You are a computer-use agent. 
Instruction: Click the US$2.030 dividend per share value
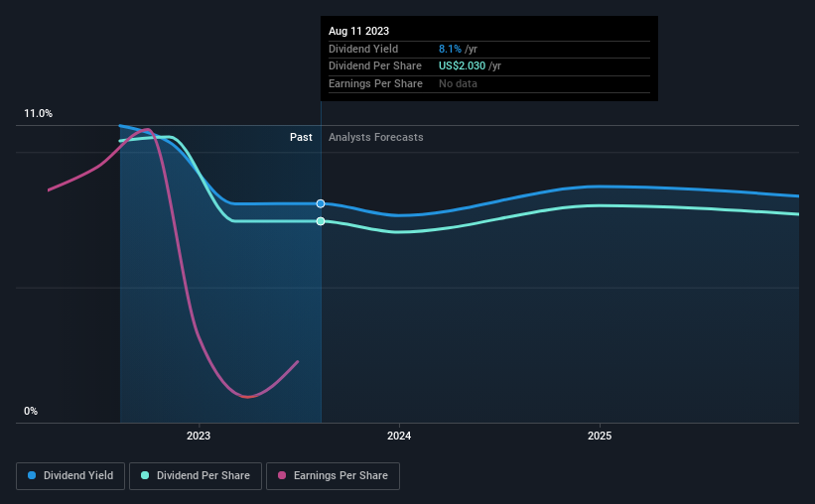pos(462,66)
